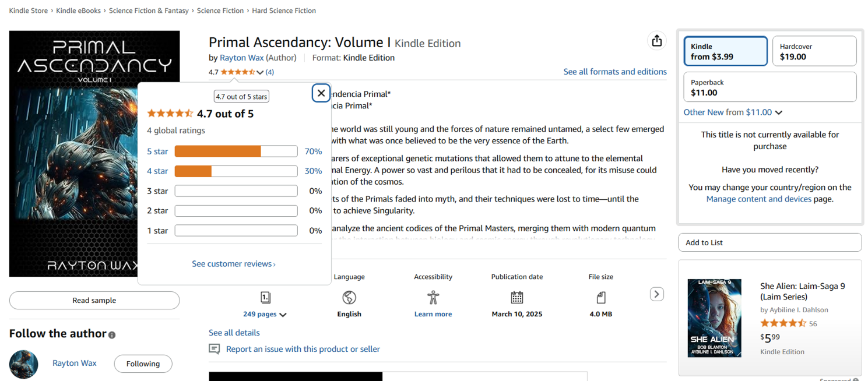The height and width of the screenshot is (381, 868).
Task: Select the Hardcover $19.00 format
Action: click(x=814, y=51)
